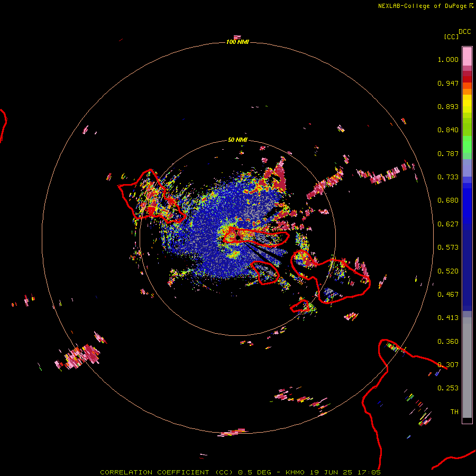Click the 17:05 timestamp in the caption
Screen dimensions: 476x476
coord(369,472)
